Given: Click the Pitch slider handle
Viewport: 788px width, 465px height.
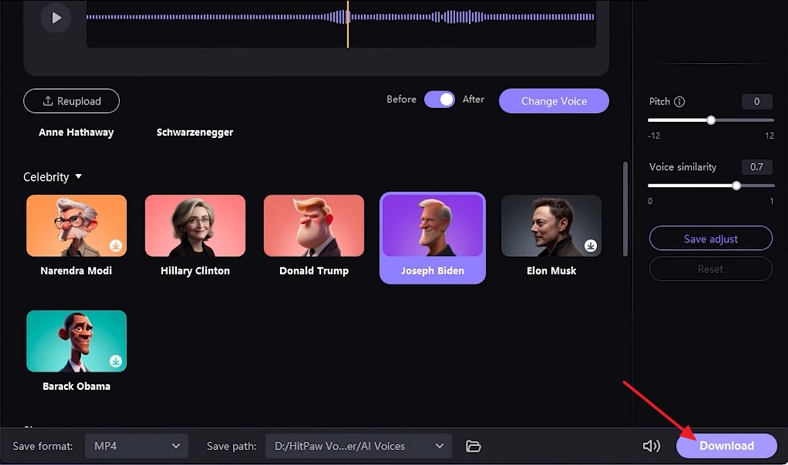Looking at the screenshot, I should (x=711, y=120).
